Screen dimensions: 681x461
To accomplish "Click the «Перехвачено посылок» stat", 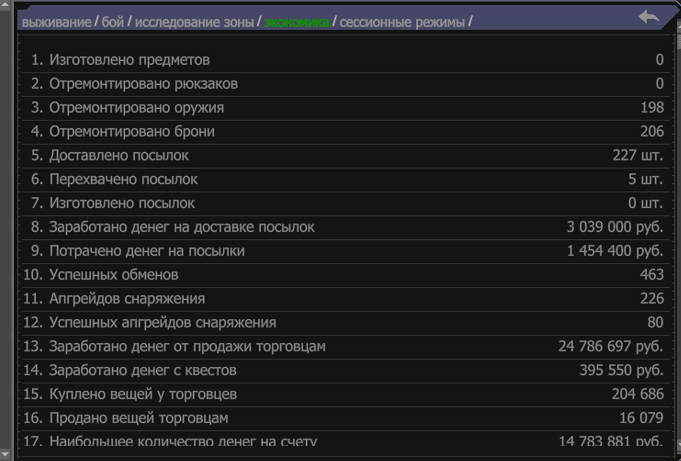I will (x=123, y=179).
